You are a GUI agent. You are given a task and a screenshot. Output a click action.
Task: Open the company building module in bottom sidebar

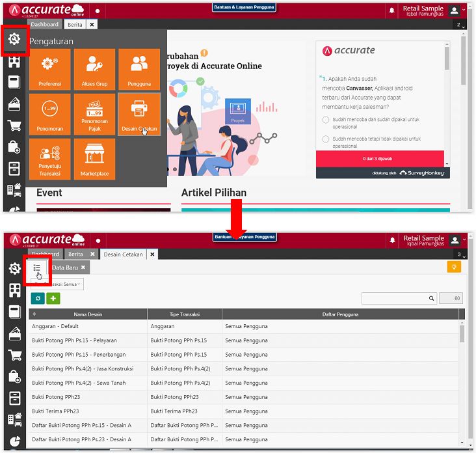14,290
